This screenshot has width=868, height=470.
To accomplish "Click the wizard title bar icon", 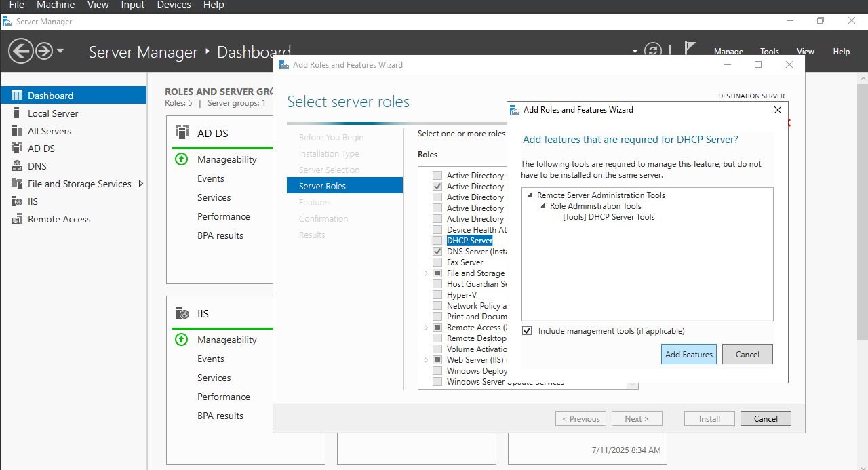I will 284,65.
